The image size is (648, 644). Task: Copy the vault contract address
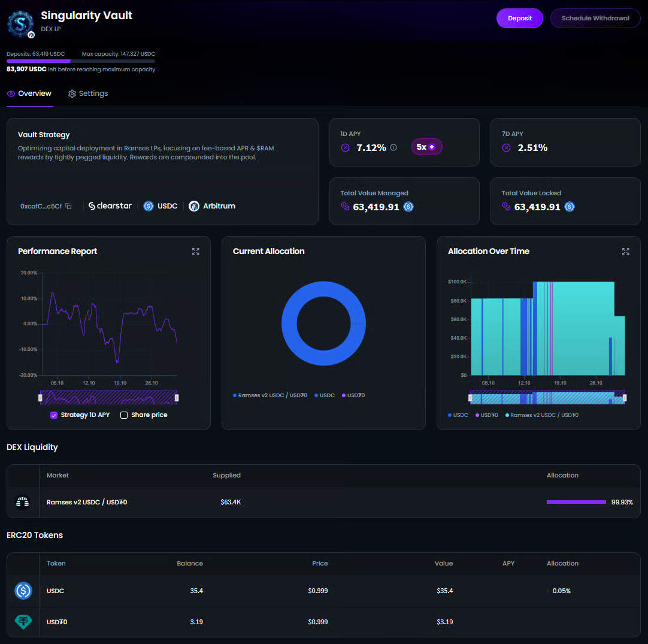[x=69, y=206]
